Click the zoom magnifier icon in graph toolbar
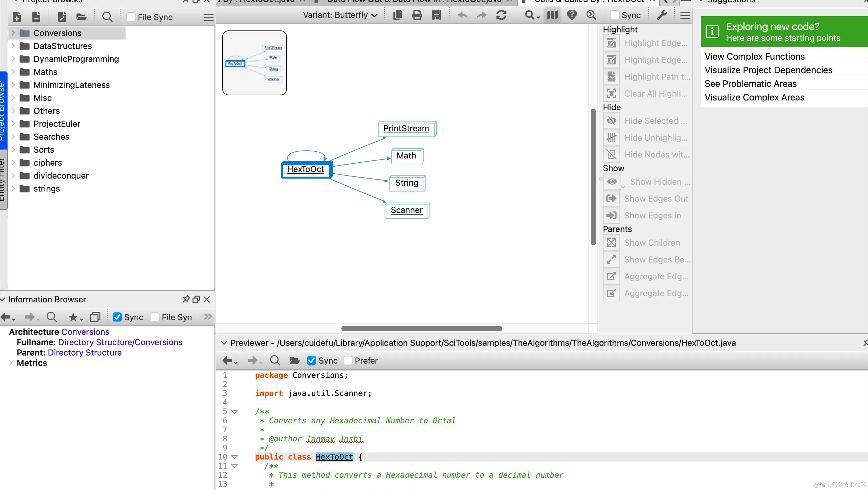 coord(591,15)
